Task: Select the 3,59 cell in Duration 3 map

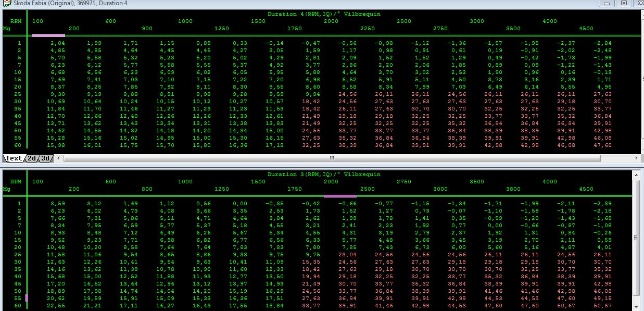Action: point(57,204)
